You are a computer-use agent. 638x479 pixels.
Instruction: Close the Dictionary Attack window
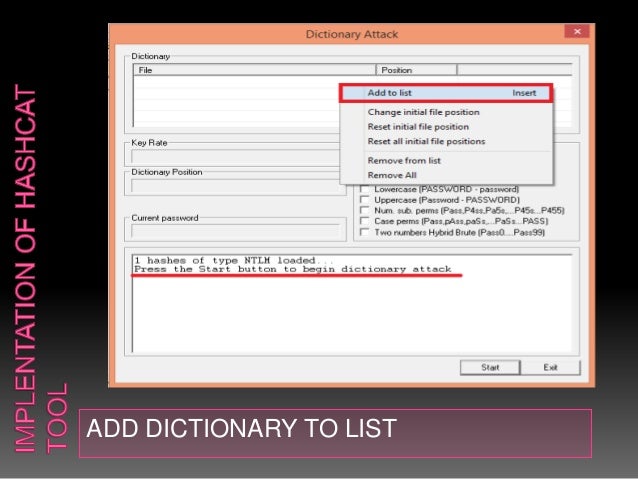tap(577, 31)
